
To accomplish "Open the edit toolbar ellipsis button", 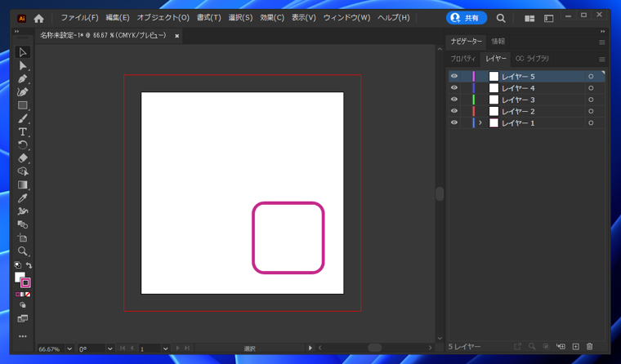I will pyautogui.click(x=23, y=336).
